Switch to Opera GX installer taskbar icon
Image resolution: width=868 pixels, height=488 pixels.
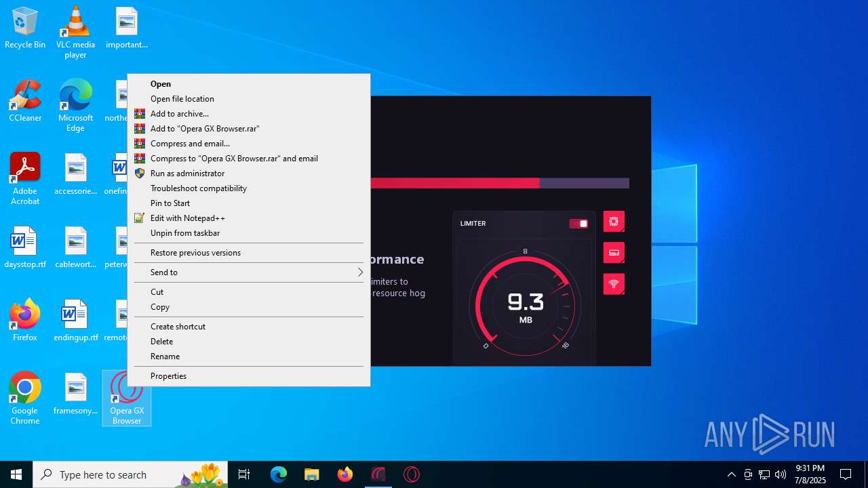[378, 474]
